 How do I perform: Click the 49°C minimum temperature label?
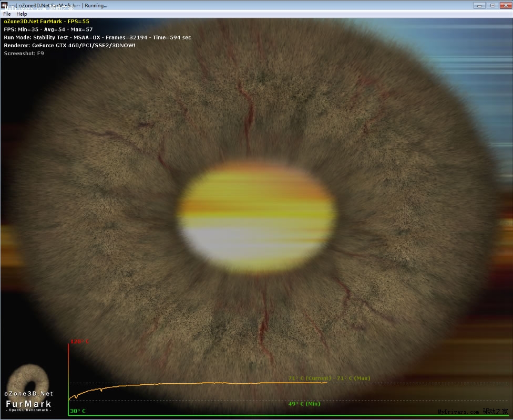pos(304,404)
